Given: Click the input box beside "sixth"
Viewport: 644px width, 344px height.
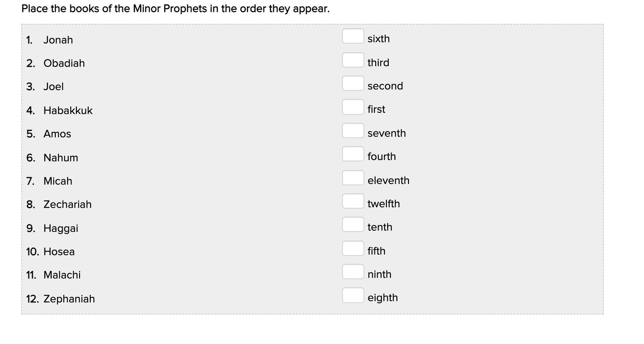Looking at the screenshot, I should point(353,36).
